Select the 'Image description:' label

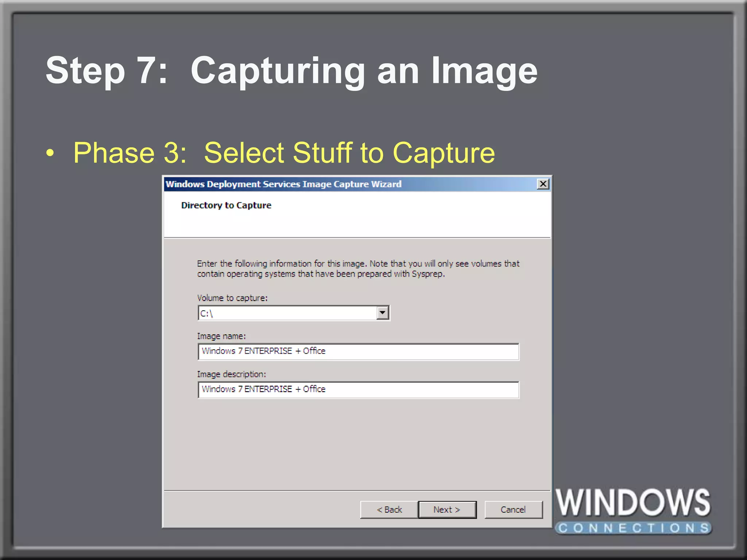[232, 374]
